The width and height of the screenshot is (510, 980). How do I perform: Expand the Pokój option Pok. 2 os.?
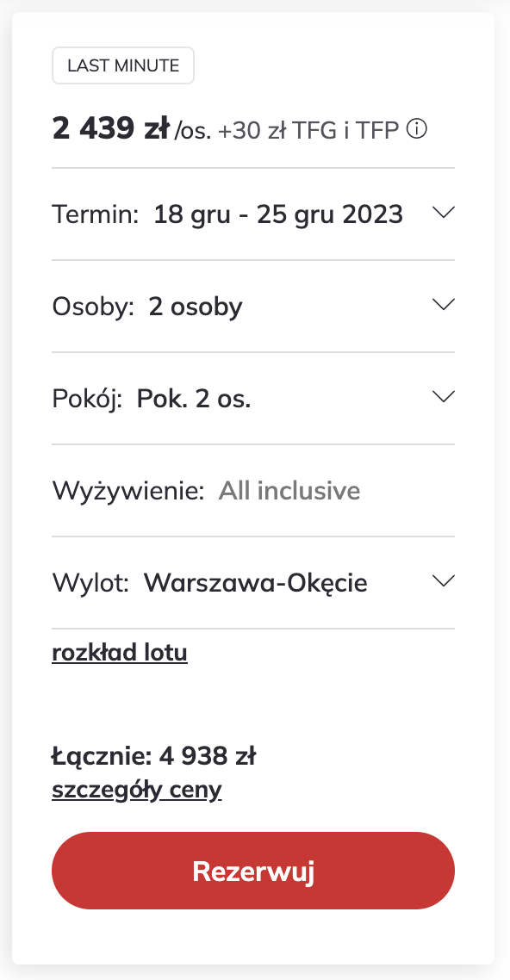pos(194,398)
